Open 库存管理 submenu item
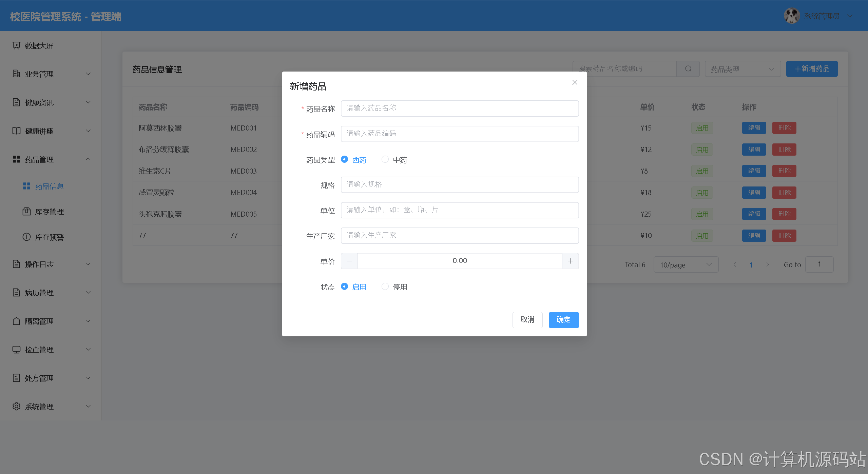This screenshot has width=868, height=474. (x=51, y=211)
